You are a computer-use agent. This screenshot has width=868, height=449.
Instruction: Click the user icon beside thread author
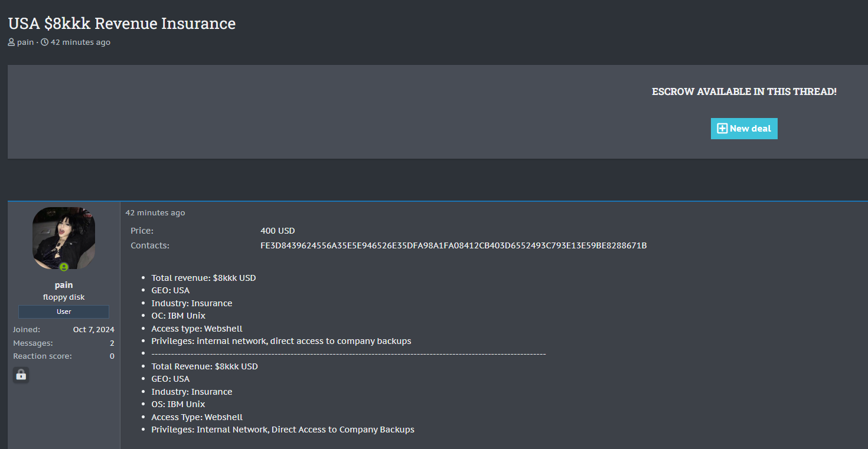(11, 42)
